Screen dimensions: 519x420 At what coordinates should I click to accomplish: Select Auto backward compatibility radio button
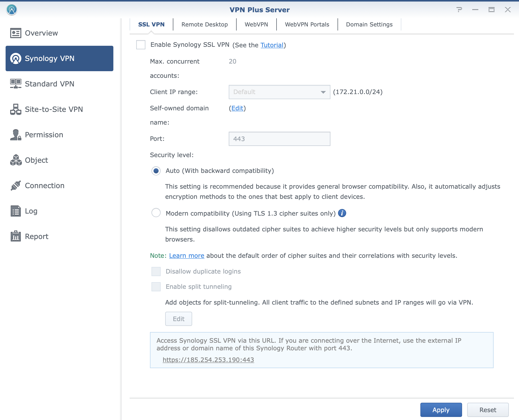tap(156, 171)
